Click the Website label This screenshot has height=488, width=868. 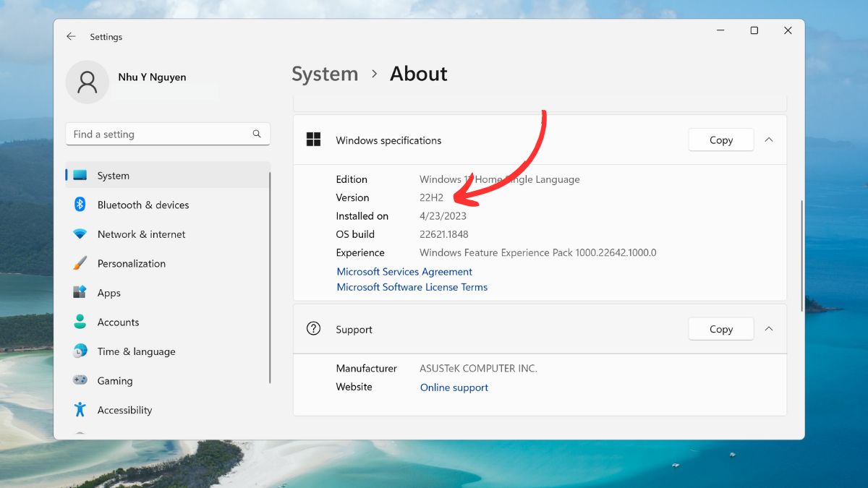point(354,387)
